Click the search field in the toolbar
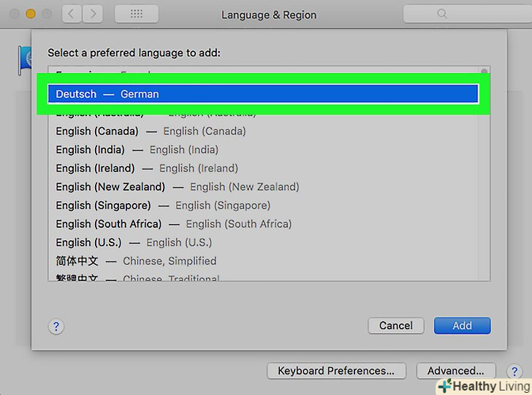 pos(468,14)
